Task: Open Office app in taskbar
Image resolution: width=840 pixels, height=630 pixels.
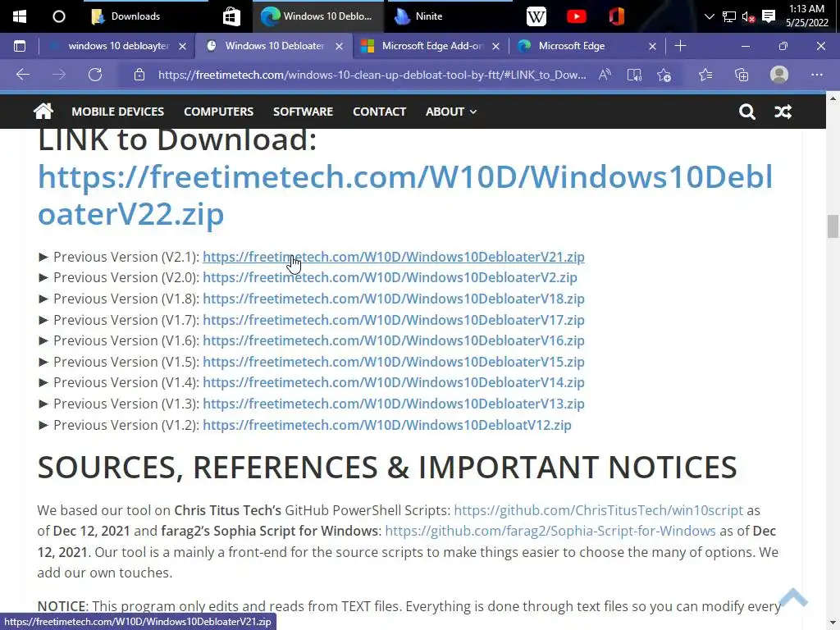Action: point(617,16)
